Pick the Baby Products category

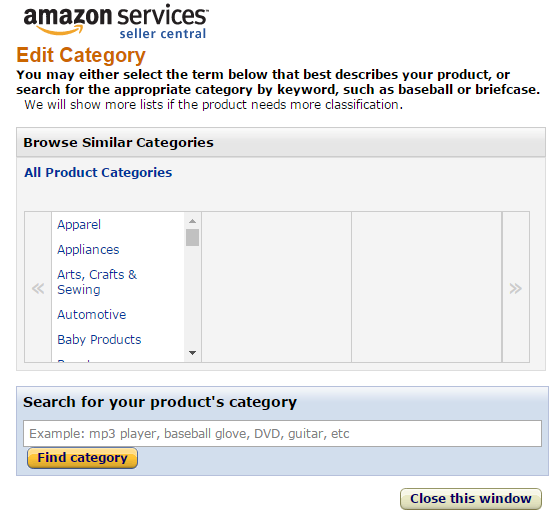click(x=99, y=339)
